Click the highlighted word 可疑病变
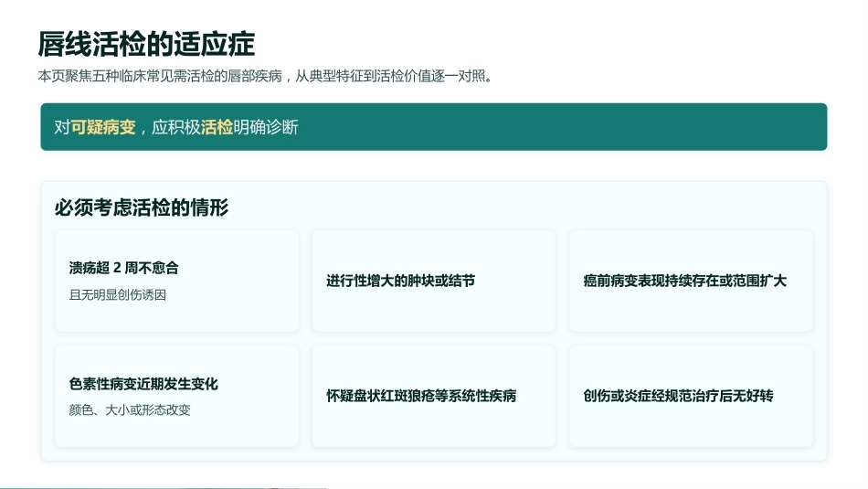Screen dimensions: 868x489 tap(103, 127)
